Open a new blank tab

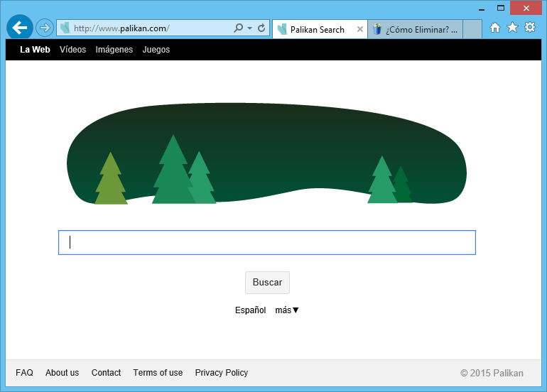coord(472,30)
